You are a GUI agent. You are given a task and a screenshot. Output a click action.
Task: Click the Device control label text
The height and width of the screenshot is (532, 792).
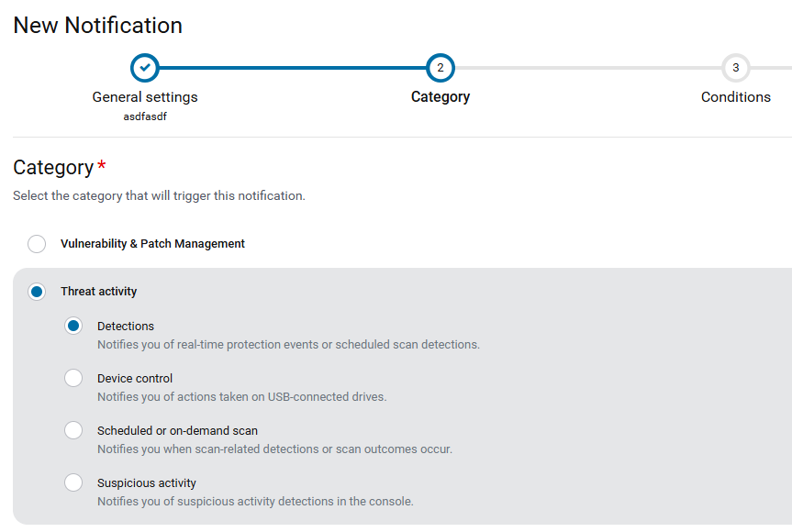coord(135,379)
